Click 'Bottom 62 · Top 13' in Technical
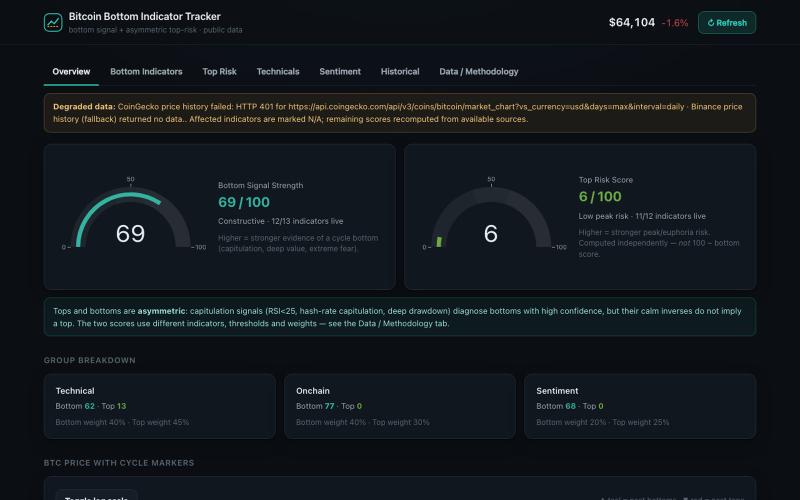The image size is (800, 500). click(91, 406)
